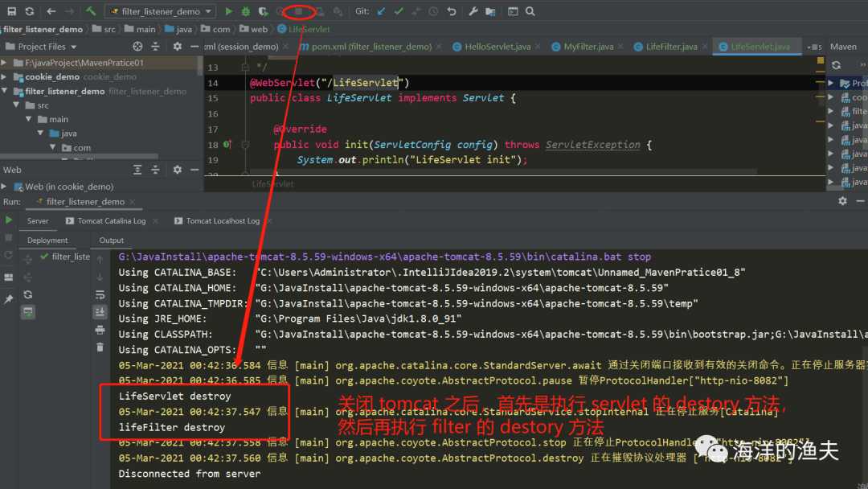The height and width of the screenshot is (489, 868).
Task: Toggle the pin tab icon in the Run panel
Action: 8,300
